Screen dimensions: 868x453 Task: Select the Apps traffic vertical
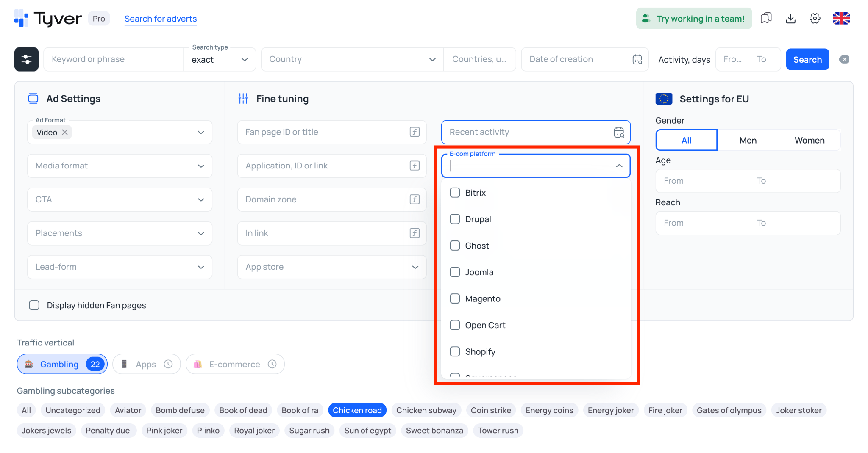(x=147, y=364)
